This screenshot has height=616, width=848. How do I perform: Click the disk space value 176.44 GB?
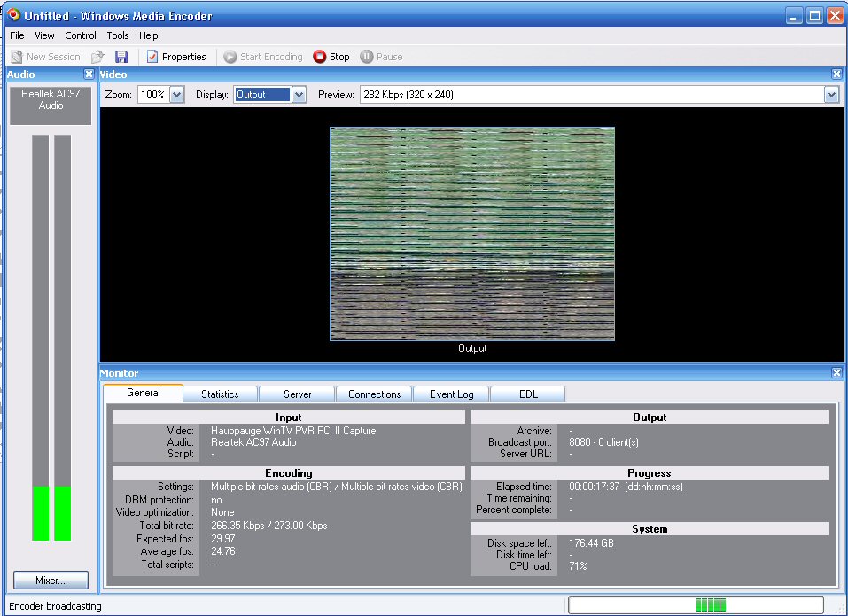click(591, 543)
